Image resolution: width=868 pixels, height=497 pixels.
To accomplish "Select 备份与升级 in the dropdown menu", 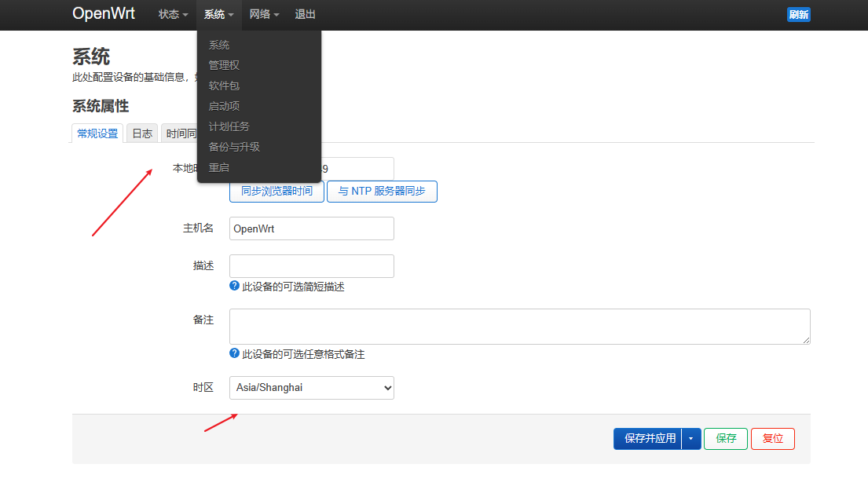I will pyautogui.click(x=233, y=147).
